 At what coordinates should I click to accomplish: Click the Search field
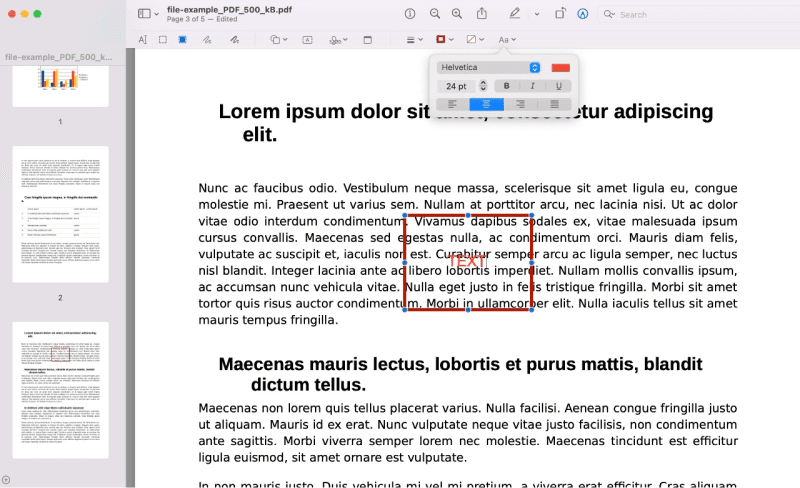[x=699, y=14]
